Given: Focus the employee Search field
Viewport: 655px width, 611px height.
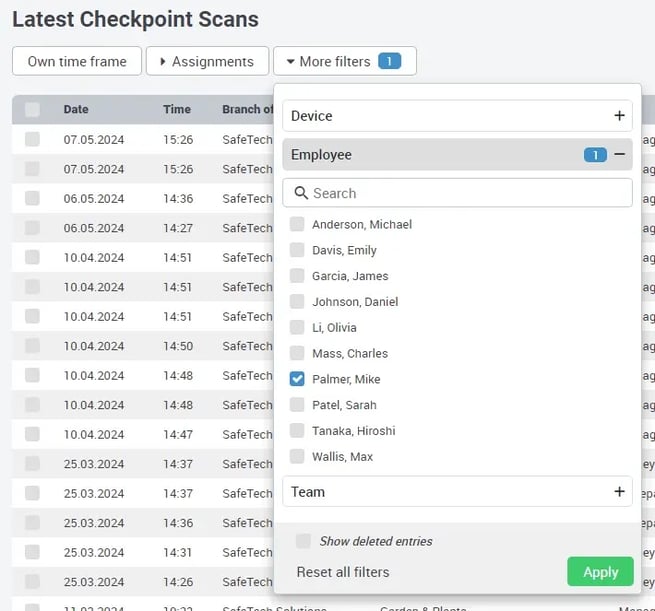Looking at the screenshot, I should [457, 193].
